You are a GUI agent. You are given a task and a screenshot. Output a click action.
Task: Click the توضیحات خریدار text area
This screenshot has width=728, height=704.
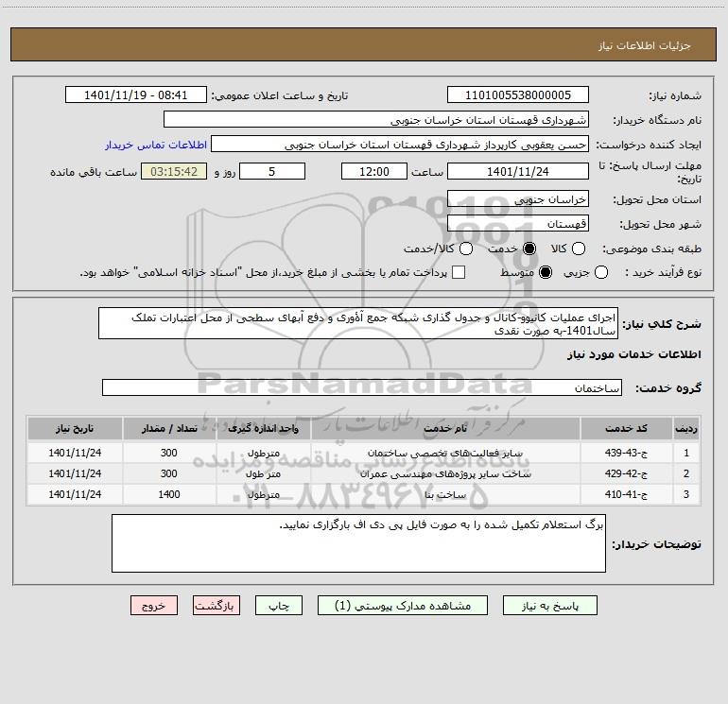click(358, 543)
